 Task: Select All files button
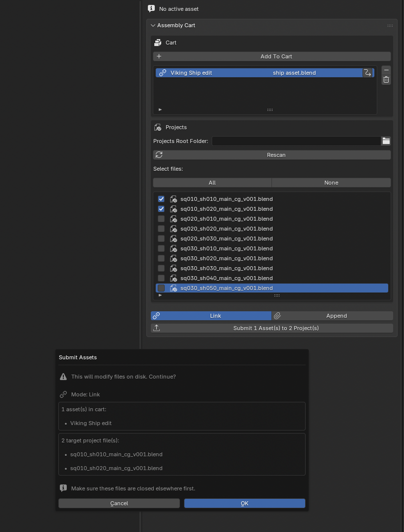click(212, 183)
